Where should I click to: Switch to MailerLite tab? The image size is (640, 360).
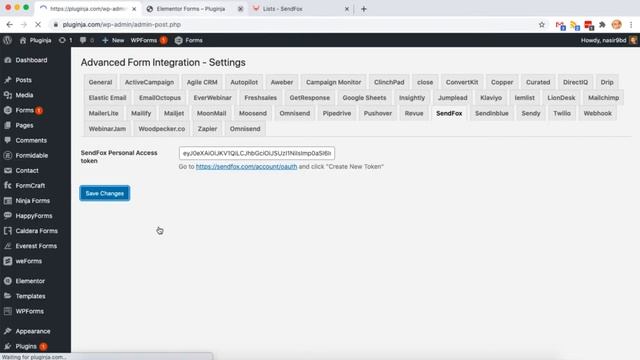[x=103, y=113]
